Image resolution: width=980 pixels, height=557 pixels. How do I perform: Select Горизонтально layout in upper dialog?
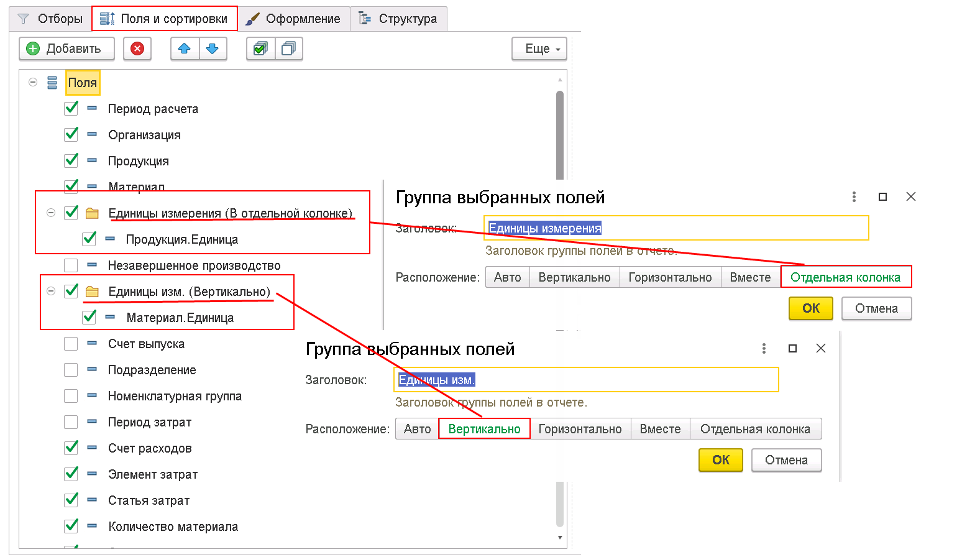pos(670,277)
